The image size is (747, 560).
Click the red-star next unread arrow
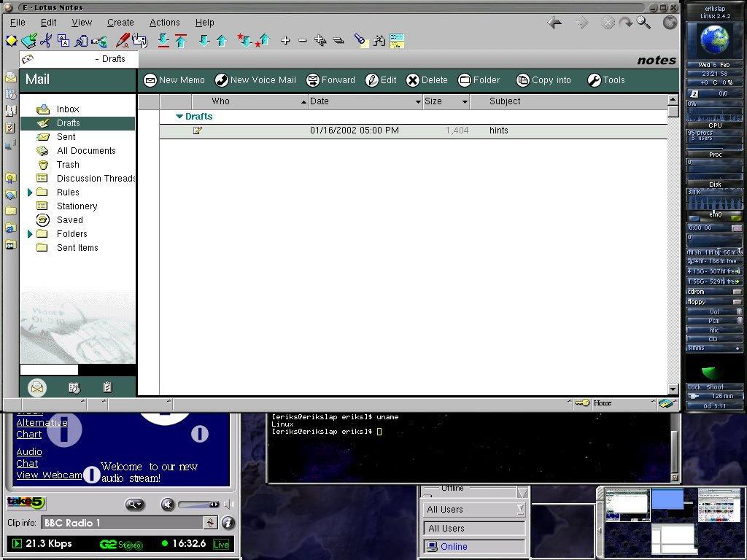tap(244, 41)
